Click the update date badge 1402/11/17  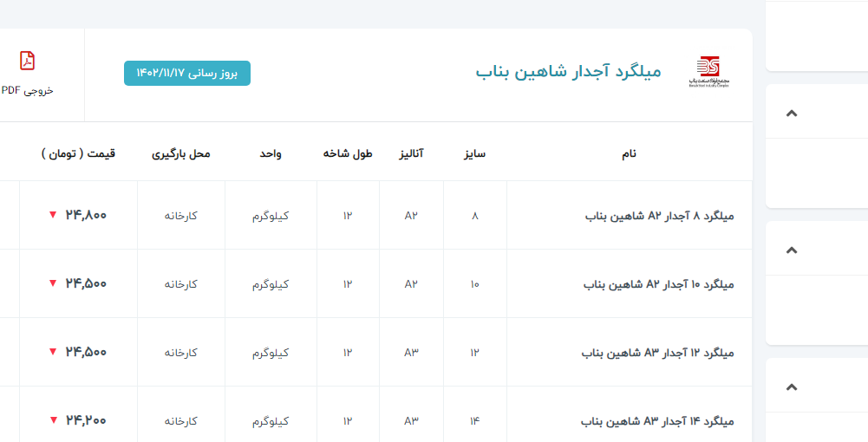point(187,74)
